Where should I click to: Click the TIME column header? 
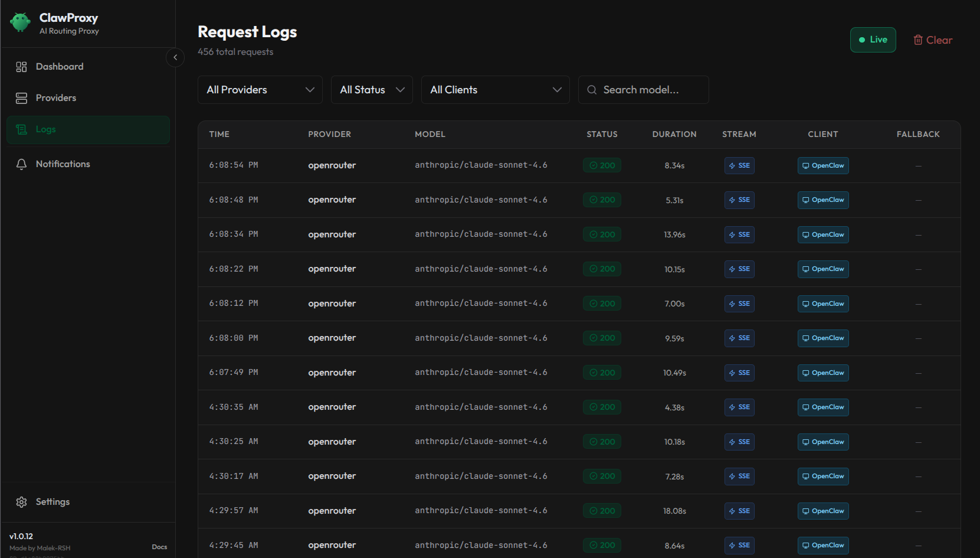219,134
